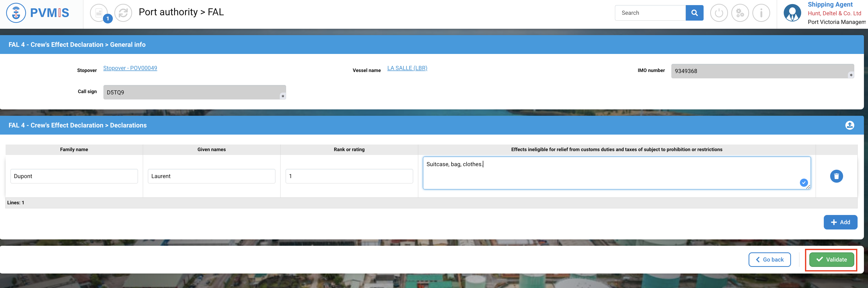Click the power logout icon
Screen dimensions: 868x288
[x=719, y=13]
